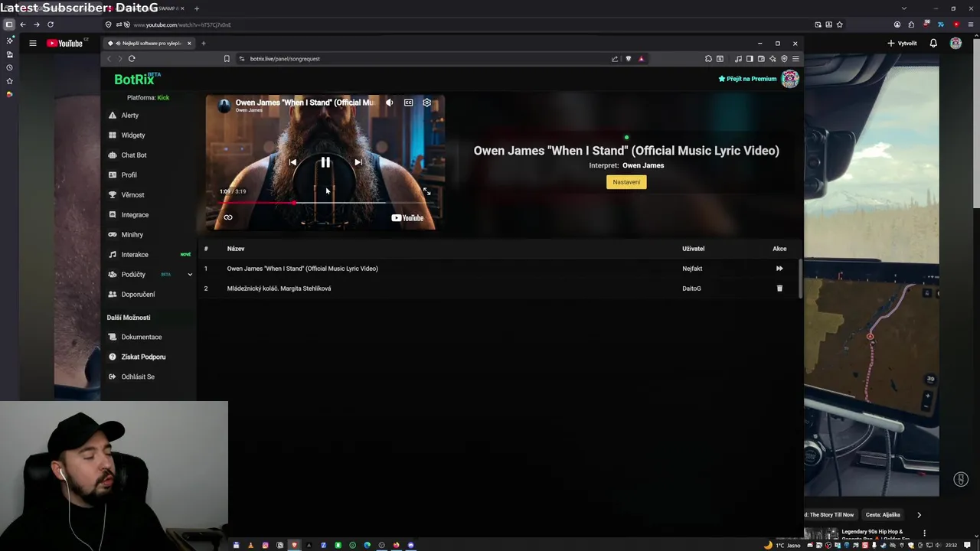Open Brave Wallet icon
The height and width of the screenshot is (551, 980).
(761, 59)
